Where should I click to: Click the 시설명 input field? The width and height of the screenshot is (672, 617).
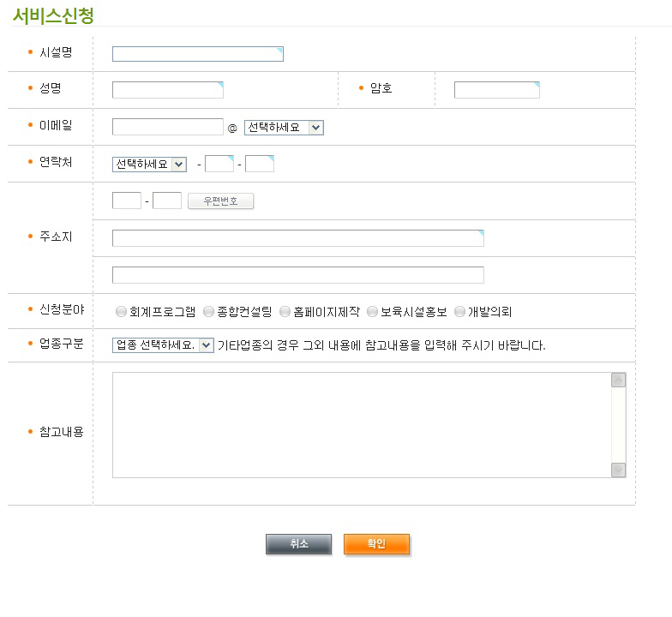click(197, 54)
